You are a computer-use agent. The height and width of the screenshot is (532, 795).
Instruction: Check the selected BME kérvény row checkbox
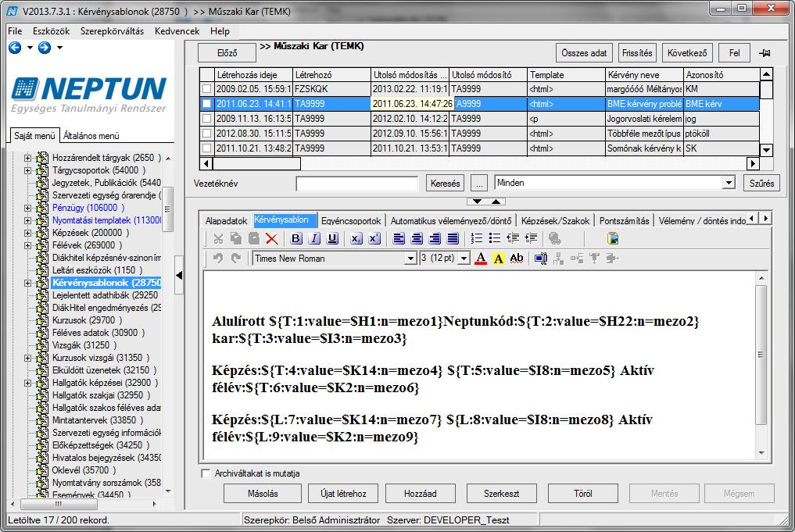207,104
